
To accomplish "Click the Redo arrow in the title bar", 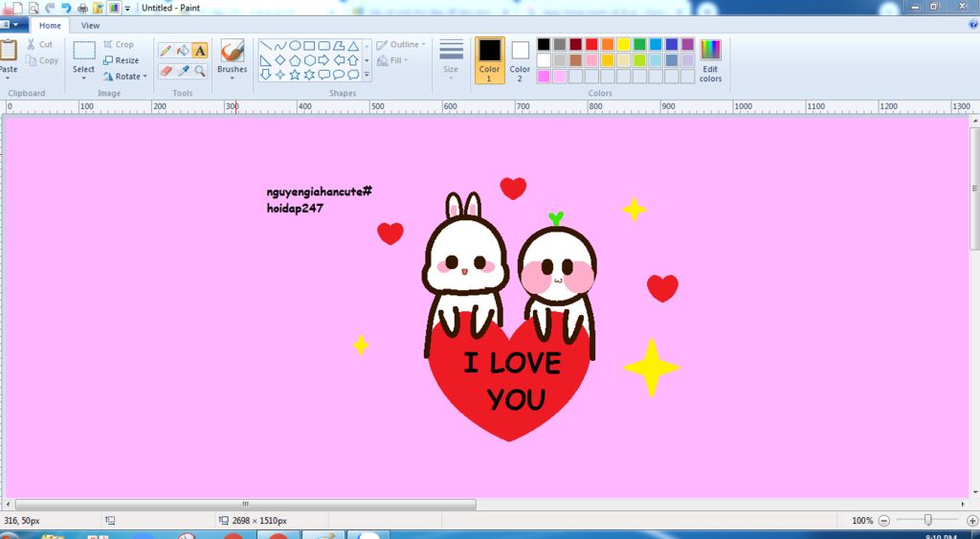I will point(50,8).
